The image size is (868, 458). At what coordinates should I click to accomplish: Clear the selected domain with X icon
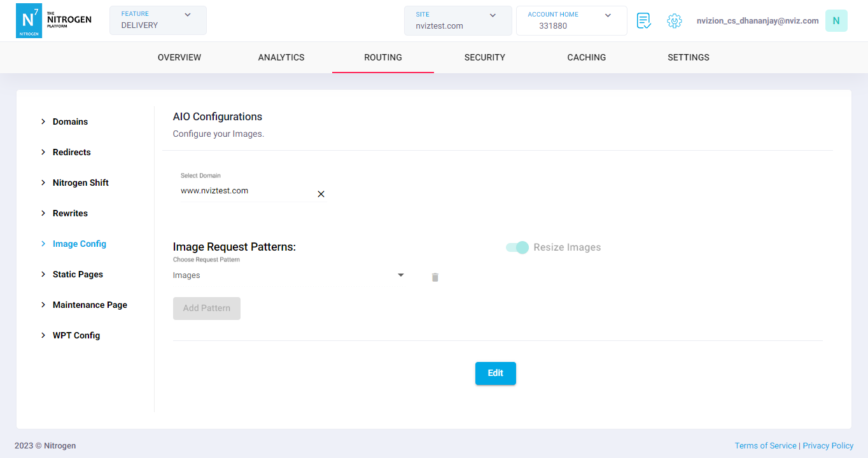pyautogui.click(x=321, y=194)
